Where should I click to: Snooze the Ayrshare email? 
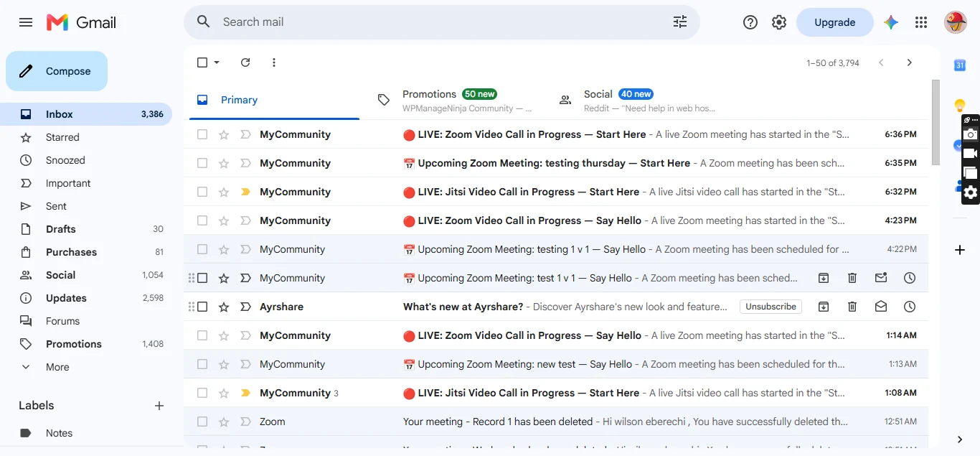click(910, 307)
